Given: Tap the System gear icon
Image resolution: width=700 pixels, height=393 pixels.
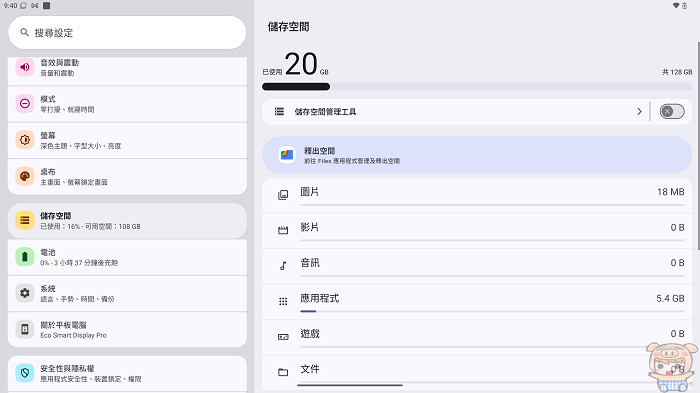Looking at the screenshot, I should click(25, 293).
